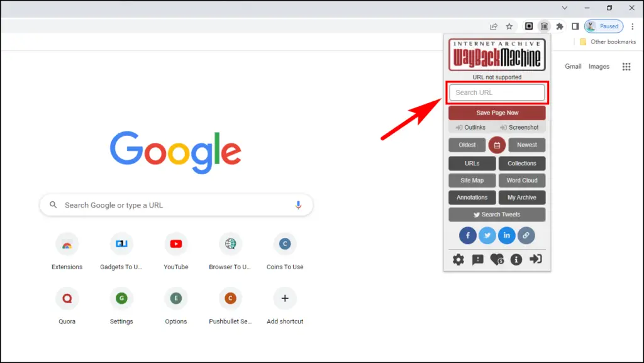Open the Word Cloud button
644x363 pixels.
[522, 181]
